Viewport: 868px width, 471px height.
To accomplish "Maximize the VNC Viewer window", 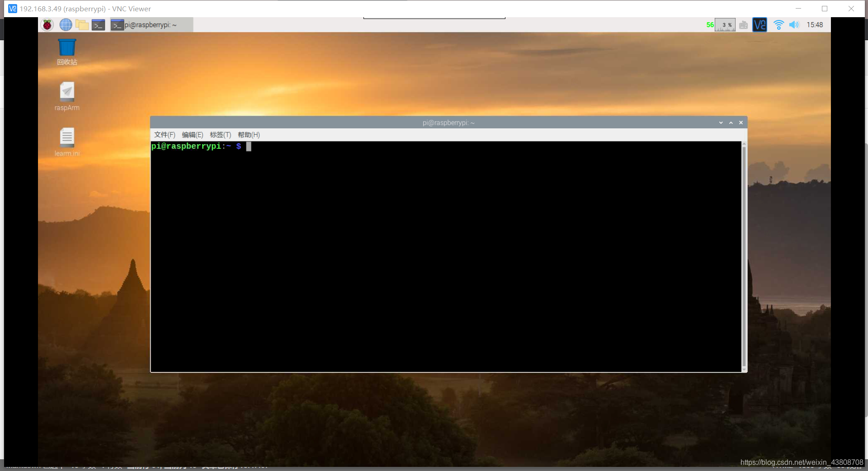I will click(825, 9).
